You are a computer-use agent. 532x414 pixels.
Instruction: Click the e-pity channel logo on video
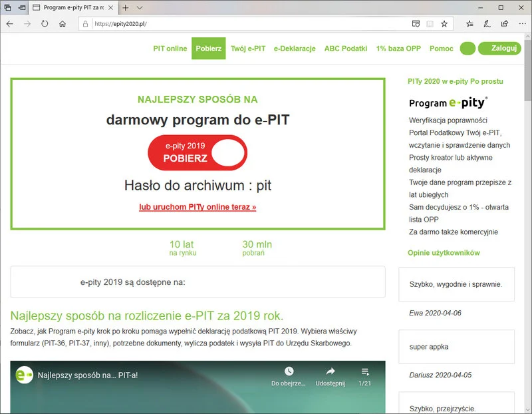pos(25,375)
